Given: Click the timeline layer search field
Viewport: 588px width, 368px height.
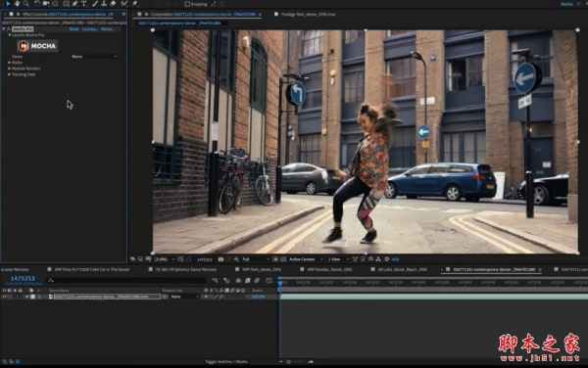Looking at the screenshot, I should tap(126, 280).
